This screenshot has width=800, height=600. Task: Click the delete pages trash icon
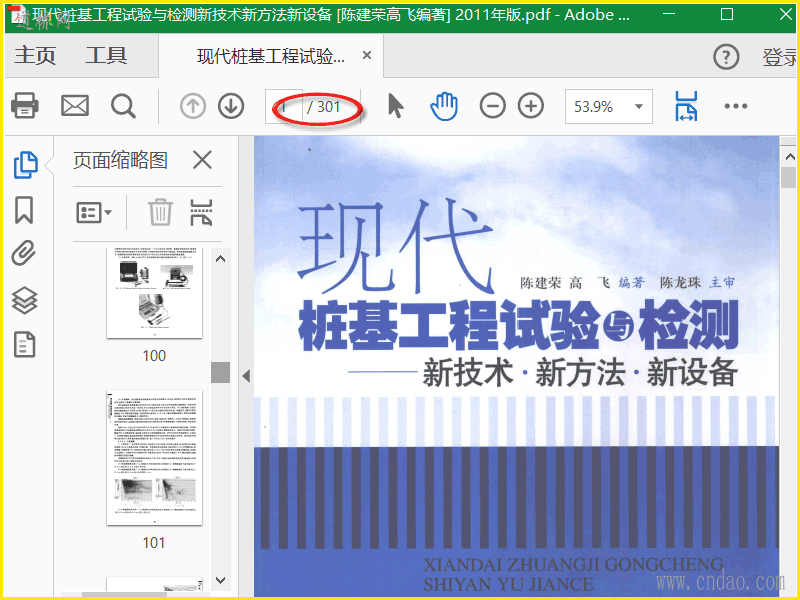(x=160, y=212)
